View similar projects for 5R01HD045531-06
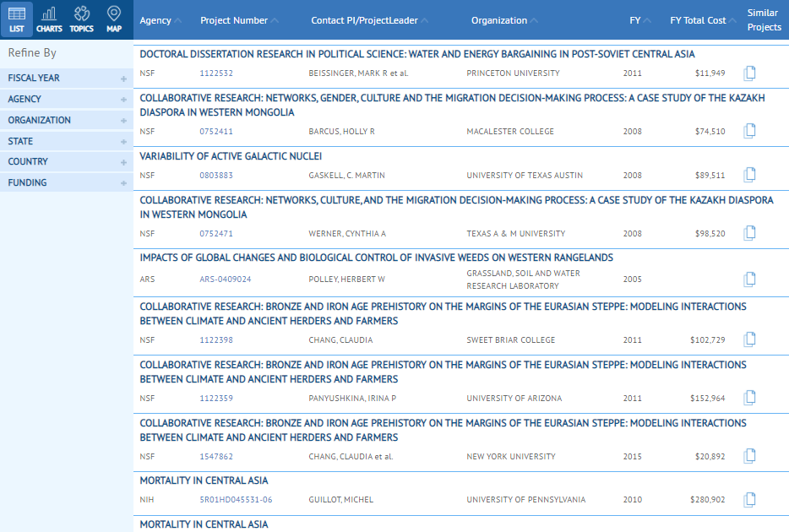 (x=749, y=499)
